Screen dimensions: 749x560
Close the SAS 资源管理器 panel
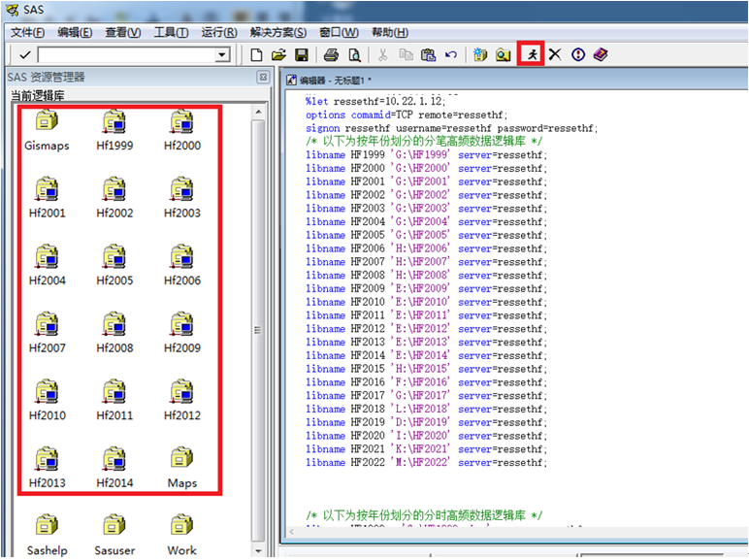(263, 77)
